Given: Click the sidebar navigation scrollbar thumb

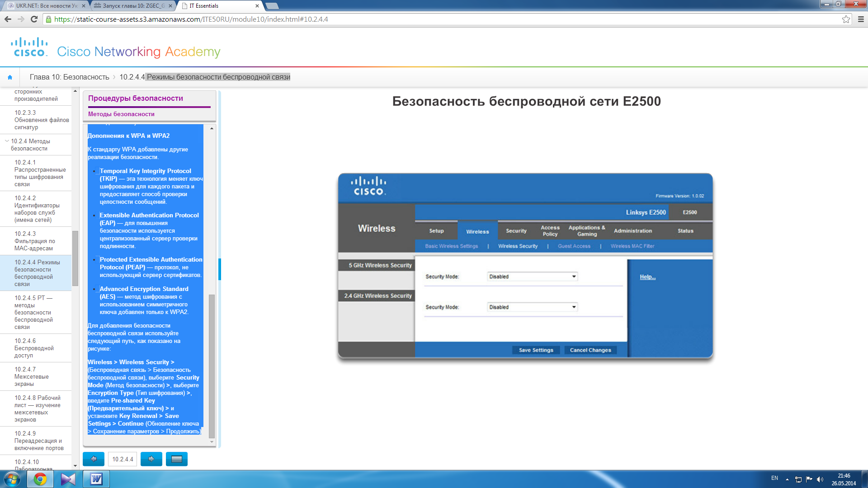Looking at the screenshot, I should [75, 258].
